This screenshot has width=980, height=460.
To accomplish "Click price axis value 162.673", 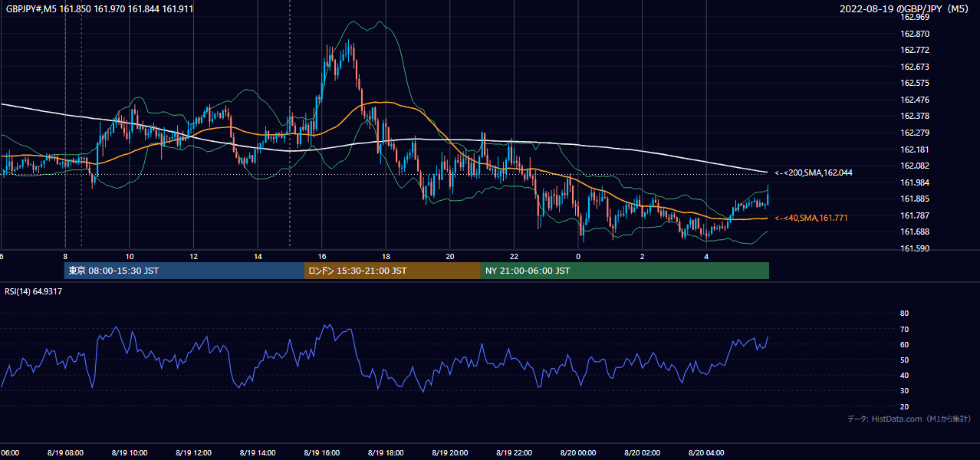I will pyautogui.click(x=915, y=67).
